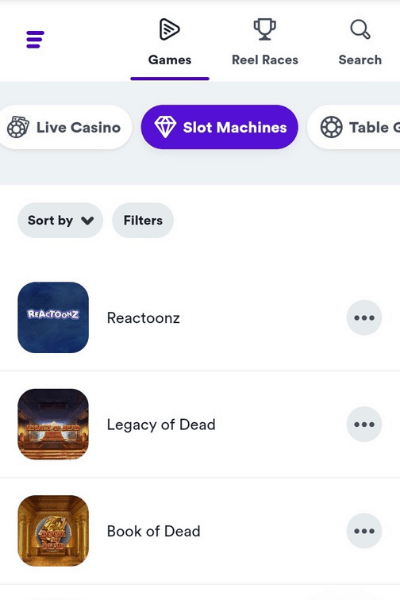The height and width of the screenshot is (600, 400).
Task: Click the Live Casino chip icon
Action: click(18, 127)
